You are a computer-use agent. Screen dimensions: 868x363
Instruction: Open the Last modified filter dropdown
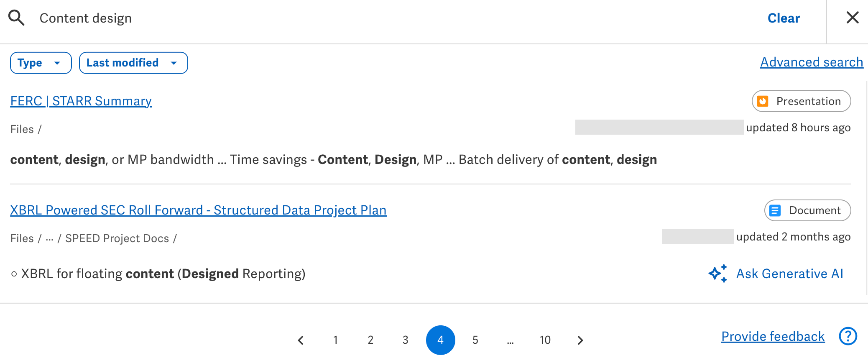click(x=133, y=63)
